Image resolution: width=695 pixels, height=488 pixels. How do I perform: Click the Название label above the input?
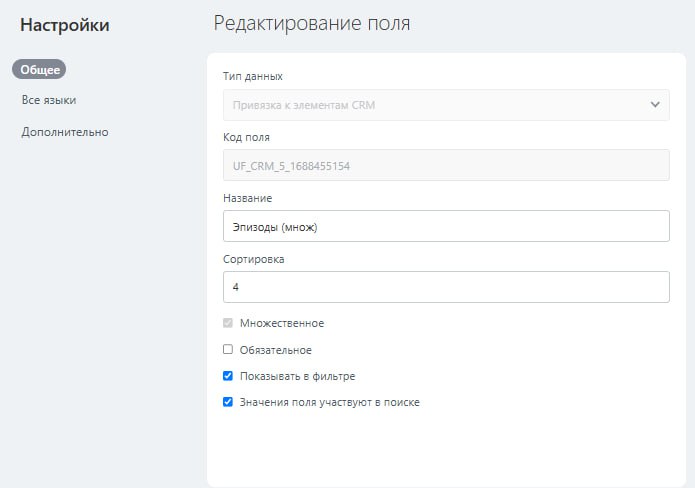tap(248, 198)
